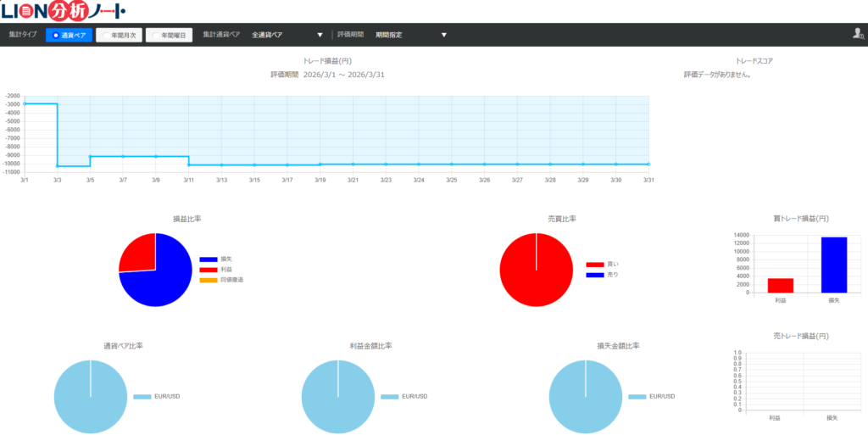This screenshot has width=868, height=435.
Task: Toggle the red 利益 legend entry
Action: click(209, 269)
